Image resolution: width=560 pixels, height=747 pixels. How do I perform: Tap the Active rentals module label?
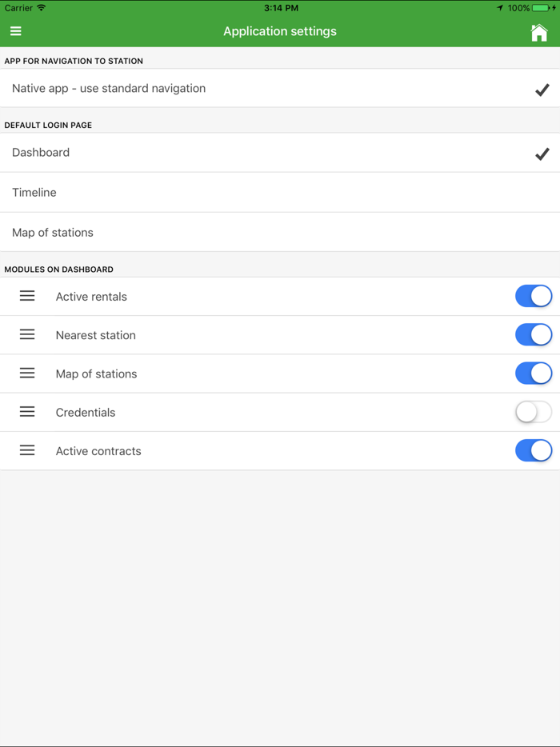click(x=91, y=297)
